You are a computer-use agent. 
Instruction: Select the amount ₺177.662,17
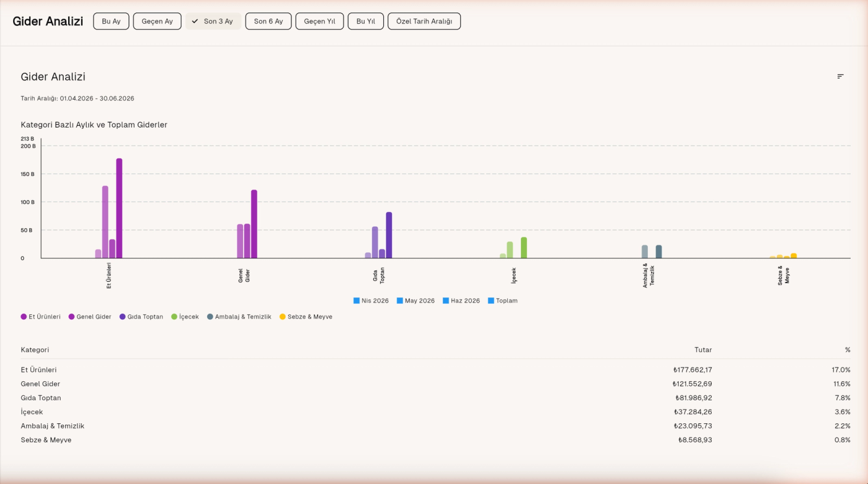point(693,370)
